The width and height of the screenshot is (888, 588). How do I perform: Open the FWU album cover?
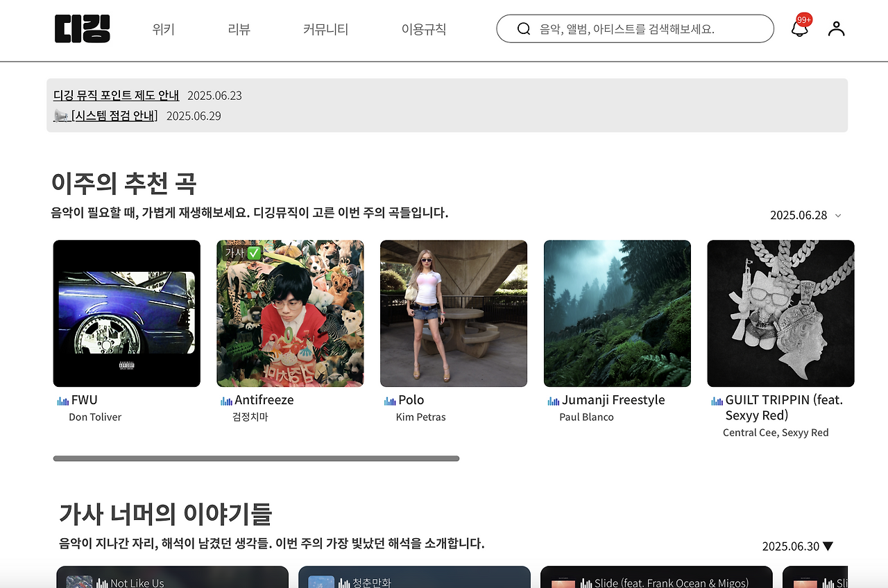click(x=127, y=313)
